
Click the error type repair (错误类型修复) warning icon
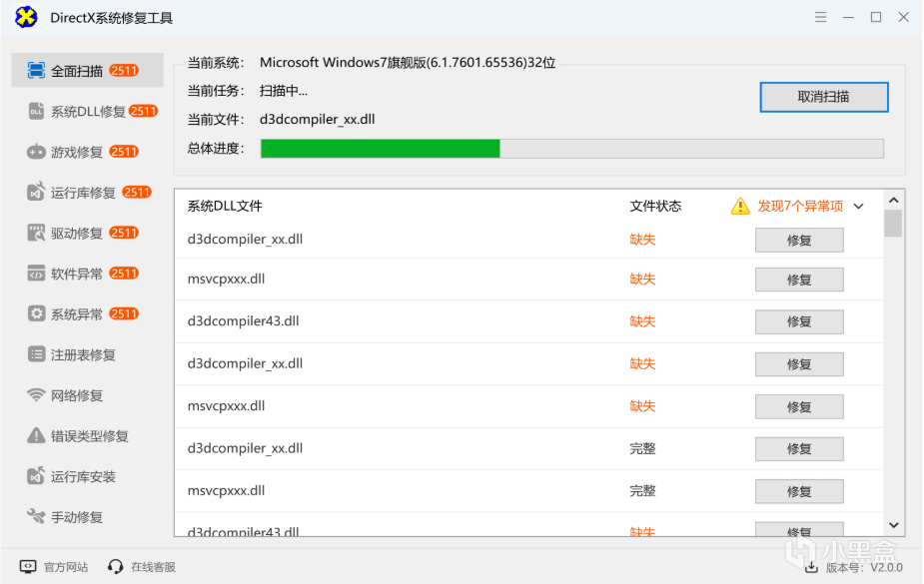[x=36, y=436]
